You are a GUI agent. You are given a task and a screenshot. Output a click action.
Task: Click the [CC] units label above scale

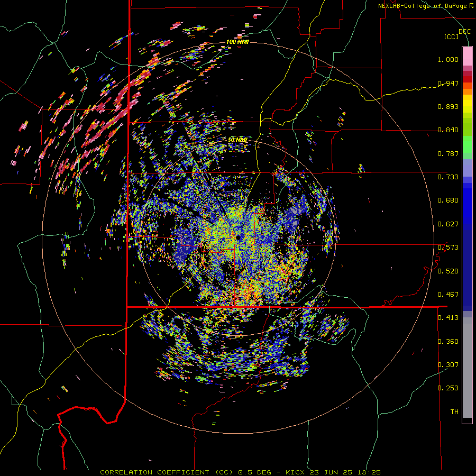pyautogui.click(x=452, y=36)
